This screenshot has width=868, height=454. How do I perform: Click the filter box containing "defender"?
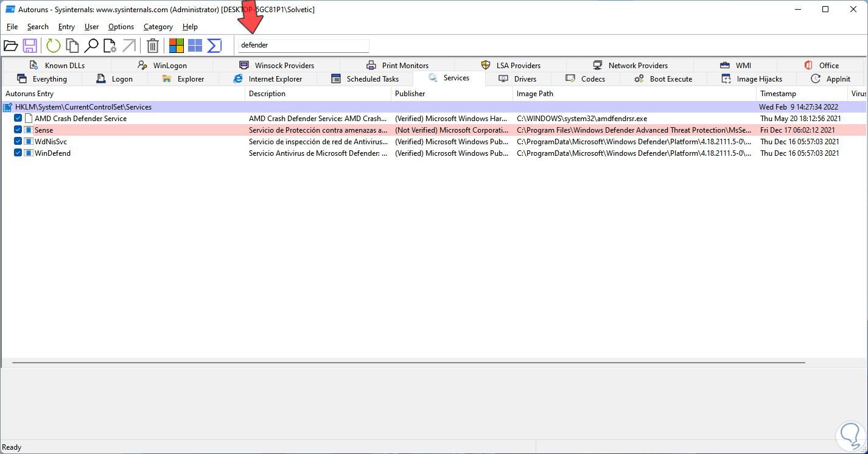click(x=304, y=45)
